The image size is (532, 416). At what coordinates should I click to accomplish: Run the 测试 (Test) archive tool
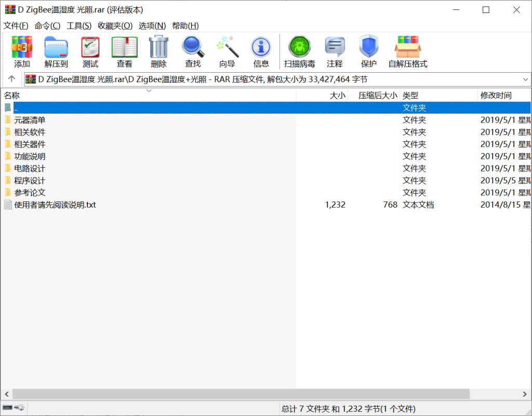tap(90, 51)
